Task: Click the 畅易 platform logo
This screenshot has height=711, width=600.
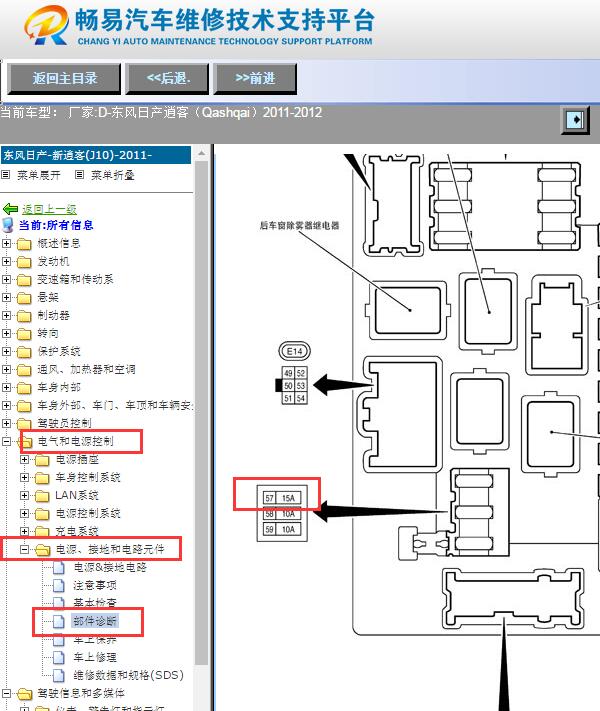Action: coord(46,25)
